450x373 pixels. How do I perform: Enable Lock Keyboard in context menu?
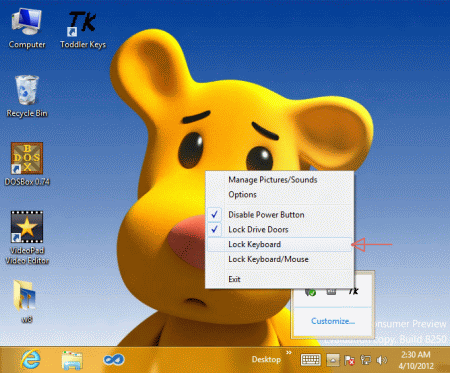[279, 244]
